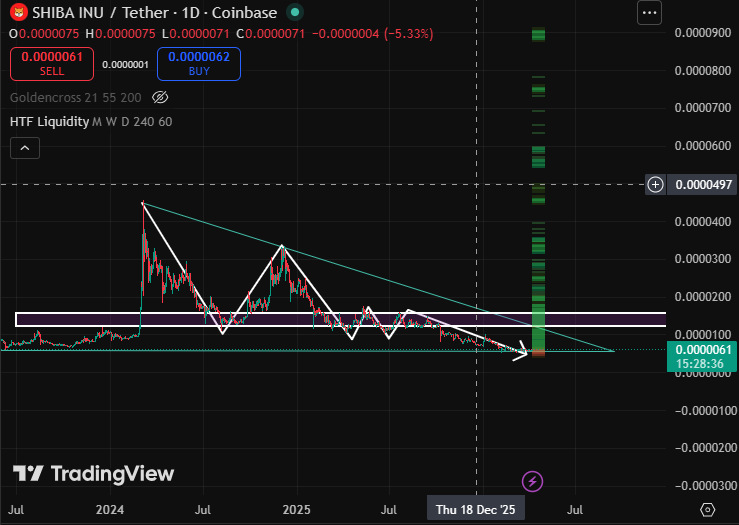Screen dimensions: 739x525
Task: Click the 0.0000400 price scale label
Action: click(703, 221)
